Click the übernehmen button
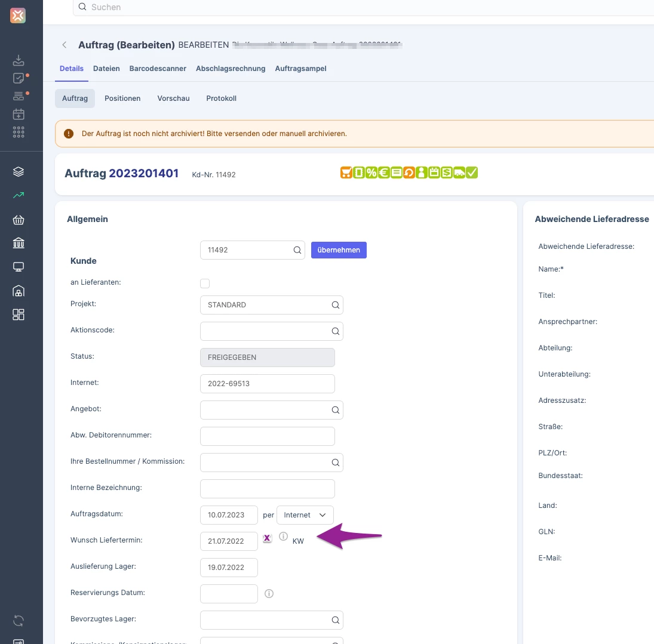Image resolution: width=654 pixels, height=644 pixels. click(339, 250)
